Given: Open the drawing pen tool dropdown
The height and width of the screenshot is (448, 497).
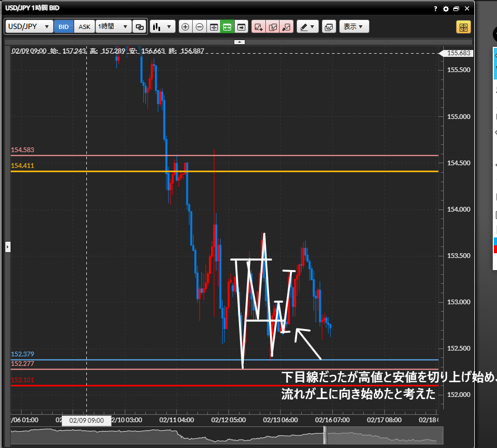Looking at the screenshot, I should click(307, 27).
